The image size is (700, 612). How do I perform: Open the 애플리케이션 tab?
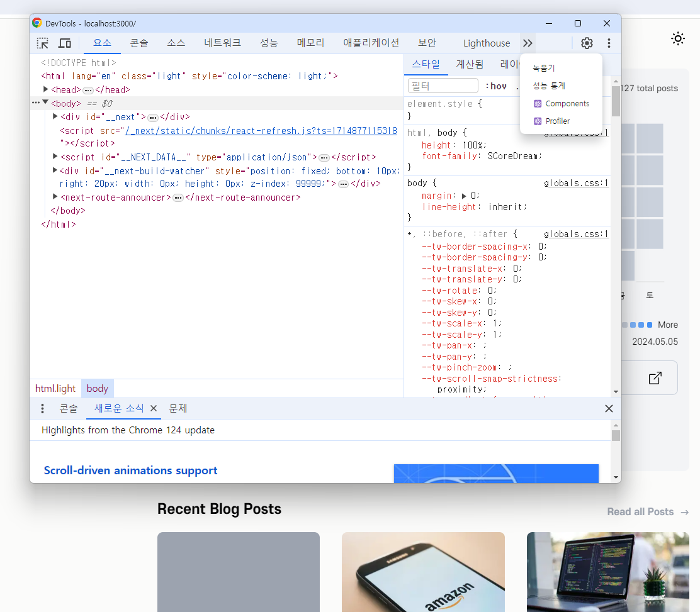371,43
